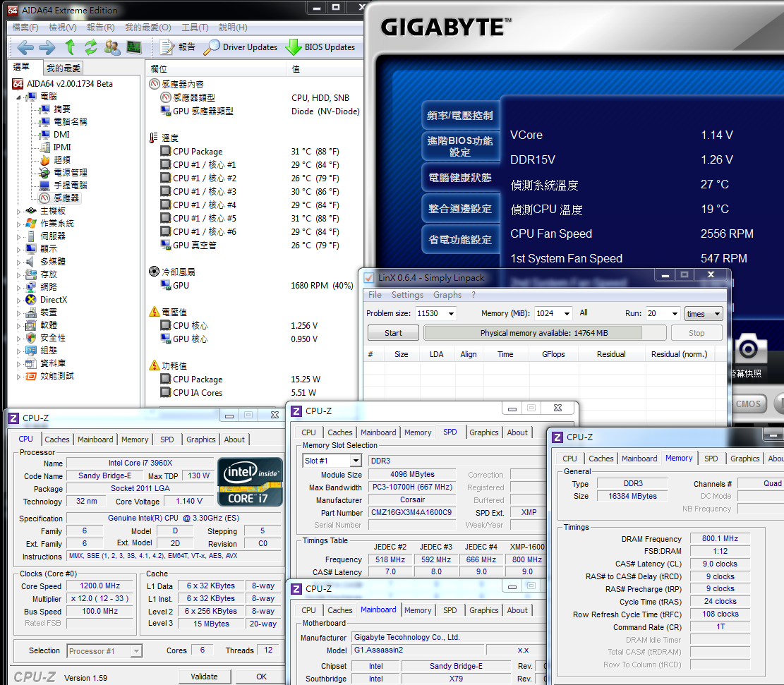This screenshot has width=784, height=685.
Task: Click the AIDA64 forward arrow icon
Action: 47,47
